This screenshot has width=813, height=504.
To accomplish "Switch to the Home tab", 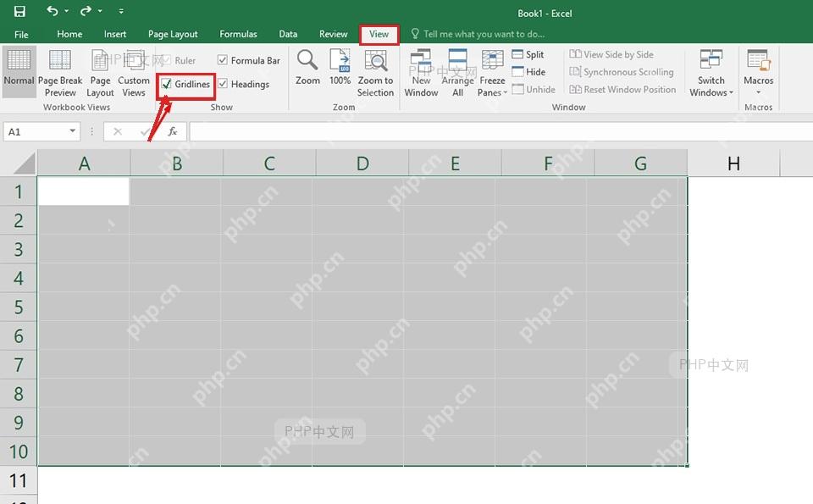I will pos(69,34).
